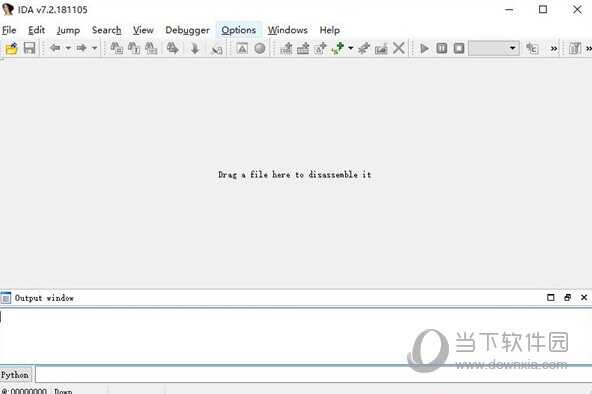Click the second grid-with-plus toolbar icon

coord(303,48)
